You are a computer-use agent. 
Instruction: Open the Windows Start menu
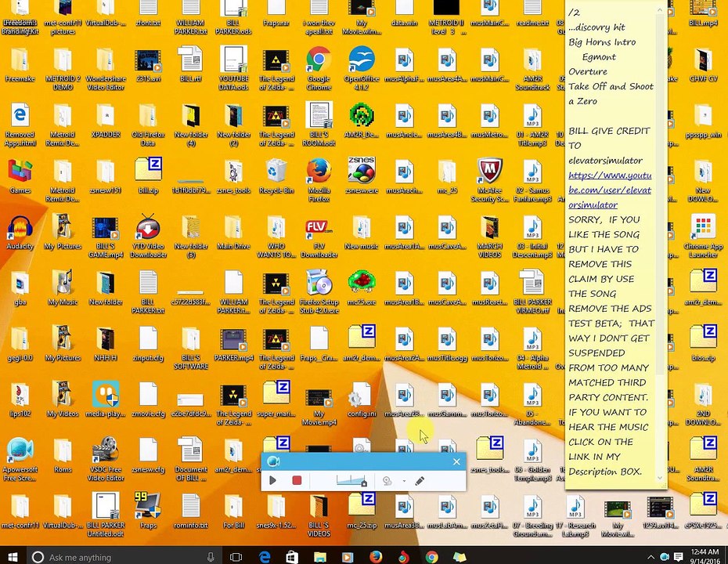(x=13, y=556)
